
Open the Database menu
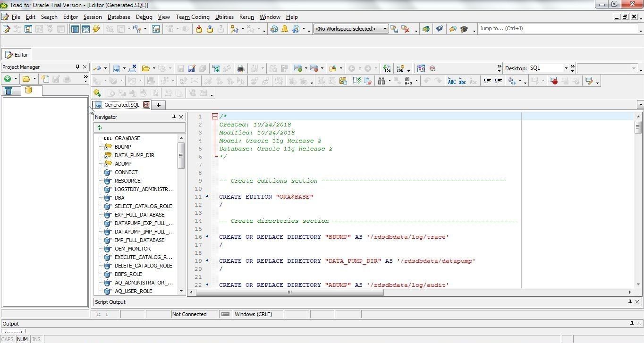(119, 17)
